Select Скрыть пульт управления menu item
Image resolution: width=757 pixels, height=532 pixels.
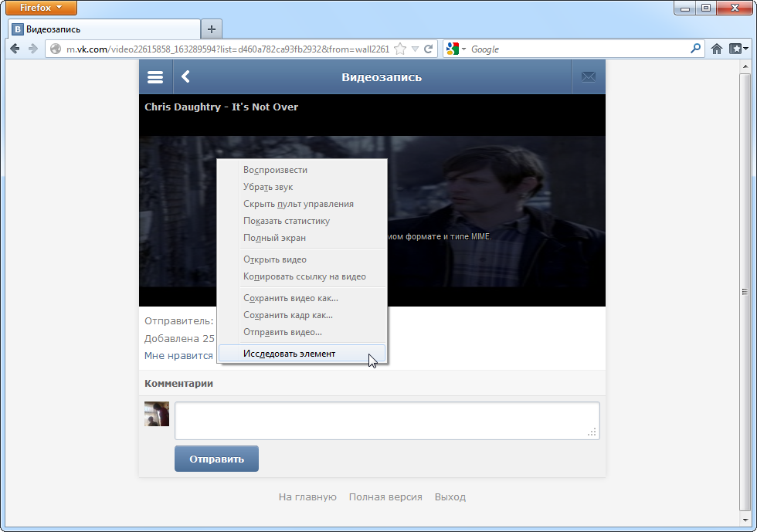coord(302,204)
